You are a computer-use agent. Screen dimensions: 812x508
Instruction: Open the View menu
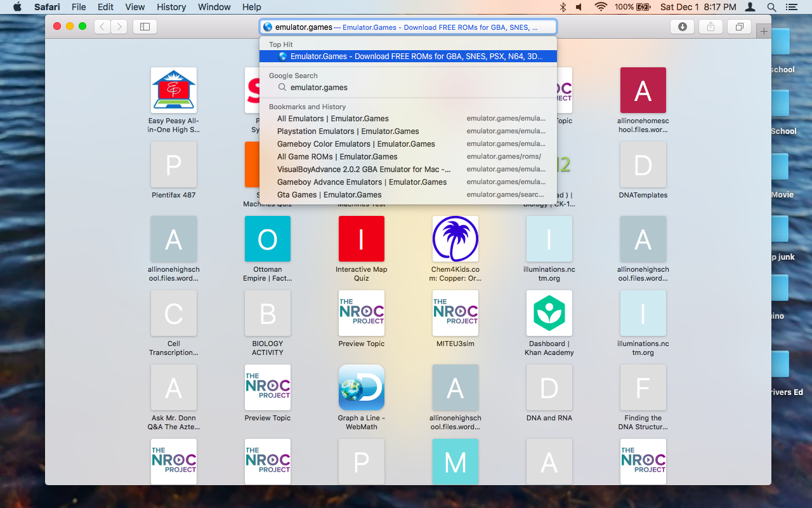[x=134, y=7]
